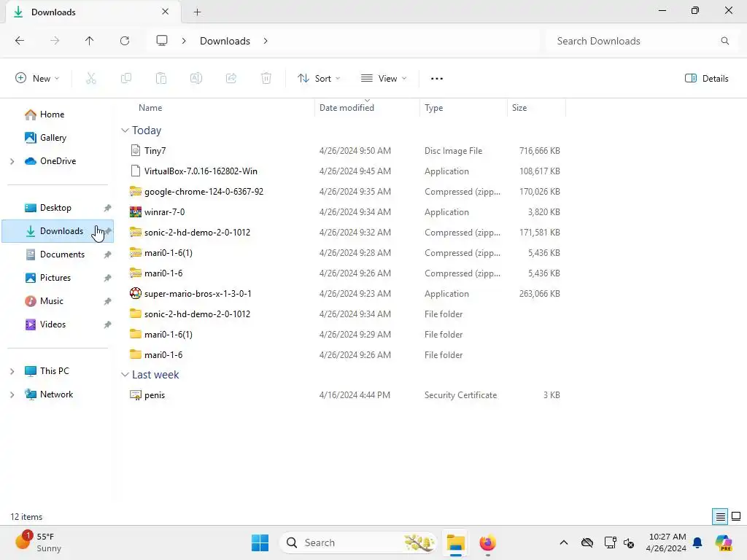Click the taskbar Search box
747x560 pixels.
point(358,542)
